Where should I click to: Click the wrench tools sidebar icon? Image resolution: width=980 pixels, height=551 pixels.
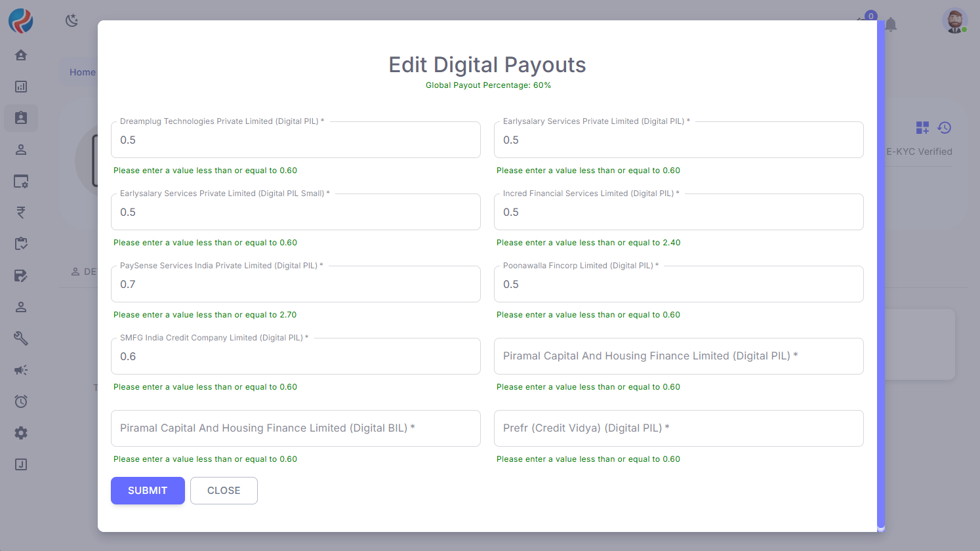21,338
